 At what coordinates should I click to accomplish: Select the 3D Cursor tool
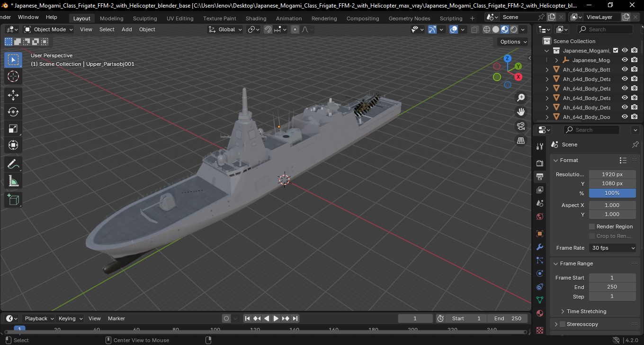[x=13, y=76]
